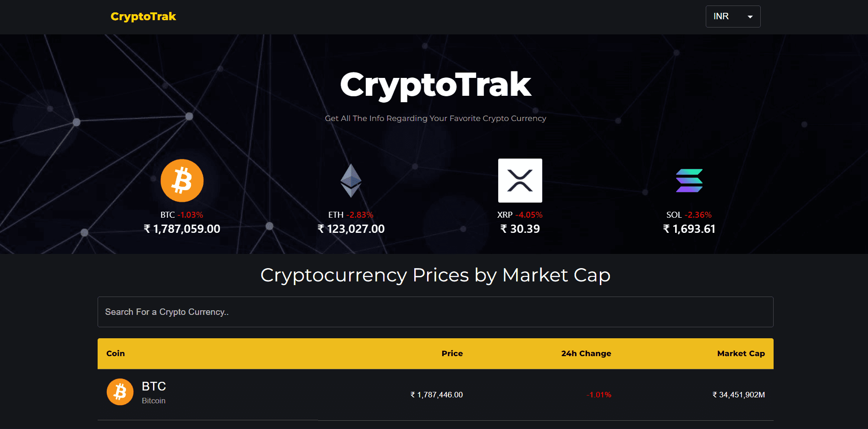Sort by 24h Change column header
Image resolution: width=868 pixels, height=429 pixels.
click(x=586, y=353)
